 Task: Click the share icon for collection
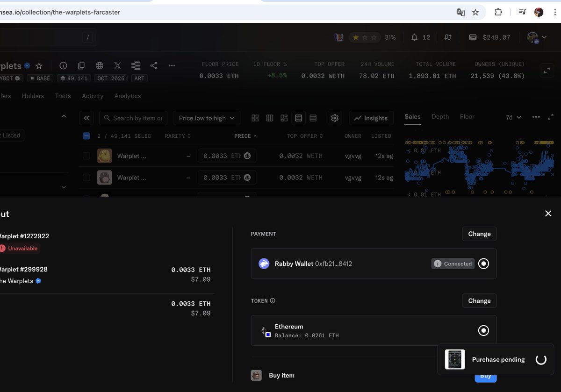(154, 66)
